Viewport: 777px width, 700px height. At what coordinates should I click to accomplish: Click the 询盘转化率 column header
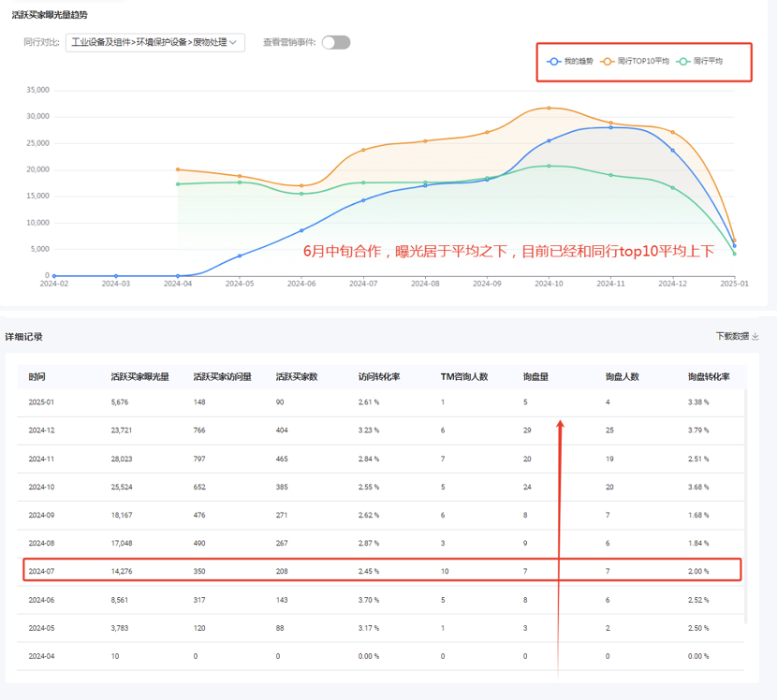[709, 376]
